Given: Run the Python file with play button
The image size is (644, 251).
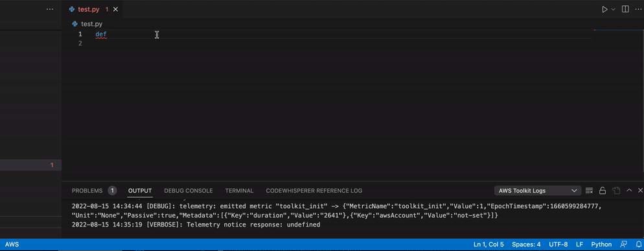Looking at the screenshot, I should (604, 9).
